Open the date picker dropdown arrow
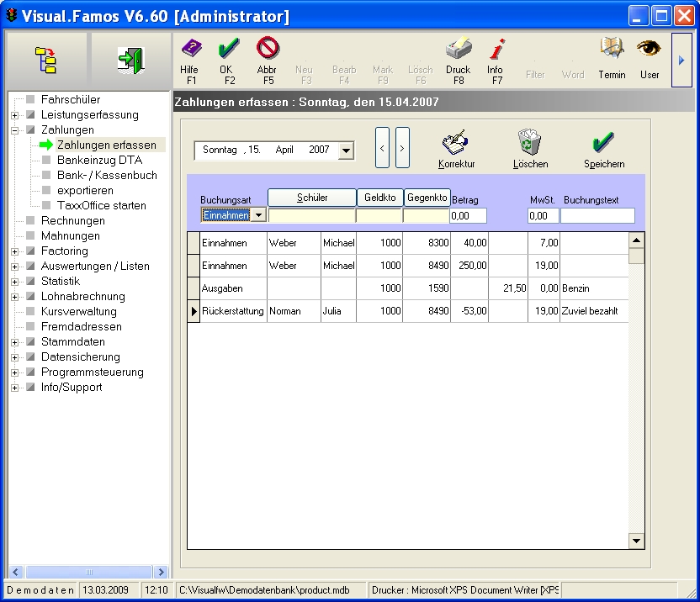 (x=345, y=151)
